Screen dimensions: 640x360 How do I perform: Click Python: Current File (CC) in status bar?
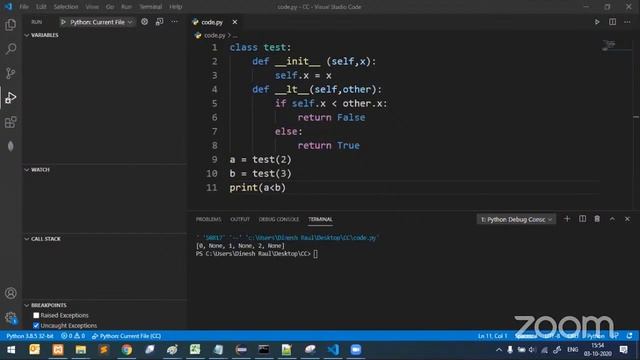point(126,336)
